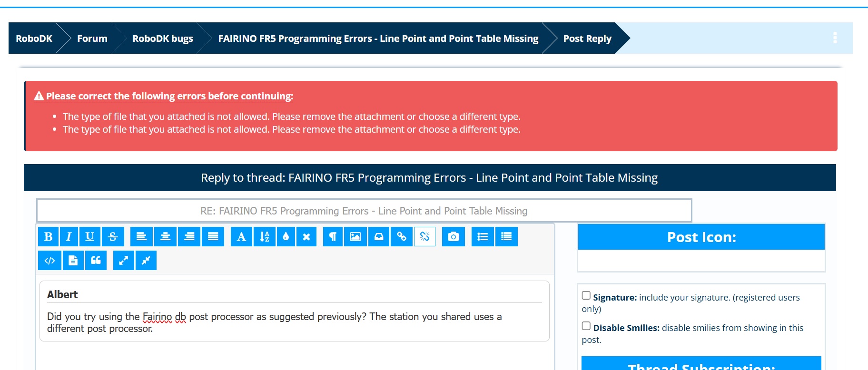Center align the text

(165, 236)
